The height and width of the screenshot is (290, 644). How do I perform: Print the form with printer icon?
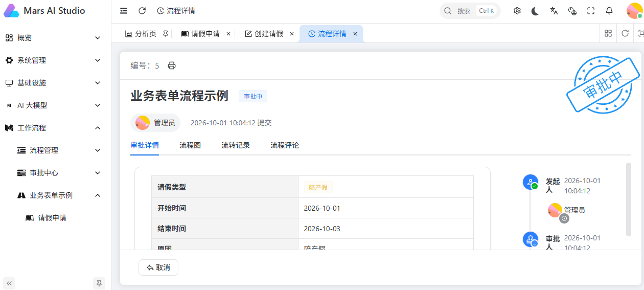(x=172, y=65)
